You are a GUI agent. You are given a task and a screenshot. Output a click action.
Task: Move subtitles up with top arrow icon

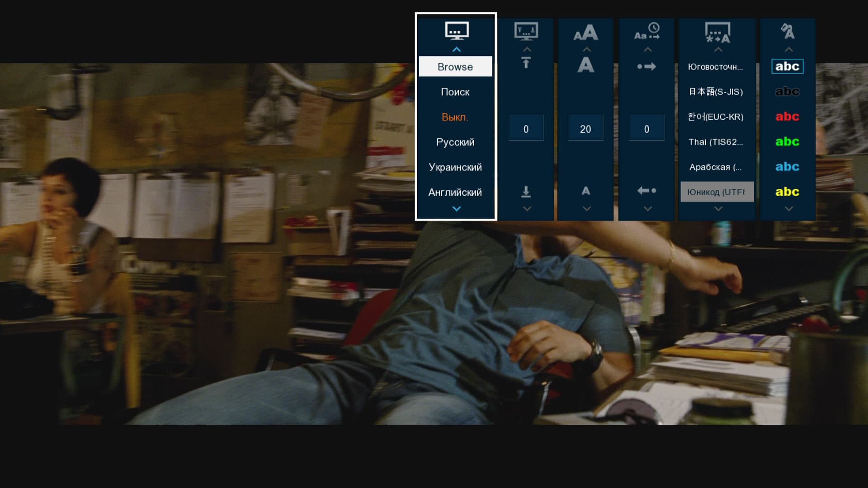click(526, 63)
